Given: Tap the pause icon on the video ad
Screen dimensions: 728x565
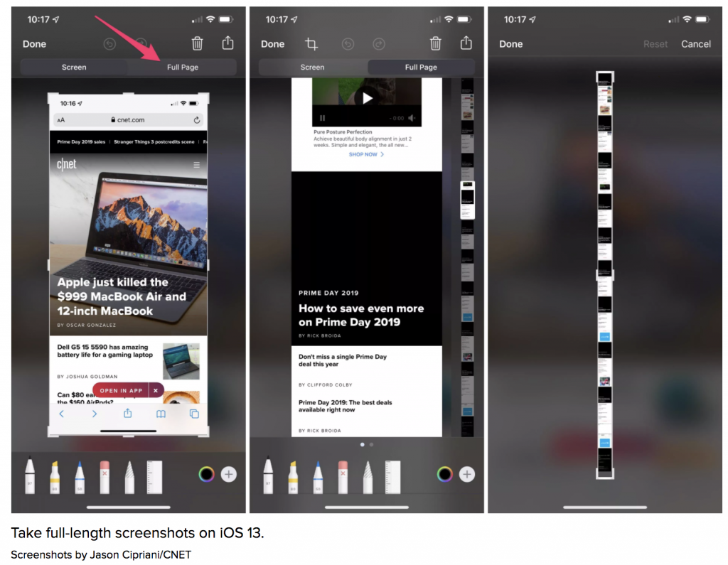Looking at the screenshot, I should click(322, 118).
